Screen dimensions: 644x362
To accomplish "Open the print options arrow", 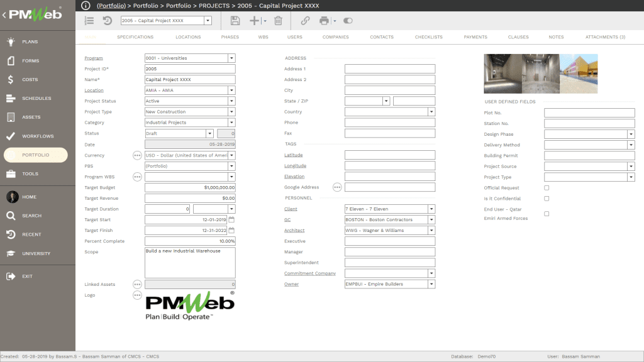I will coord(335,21).
